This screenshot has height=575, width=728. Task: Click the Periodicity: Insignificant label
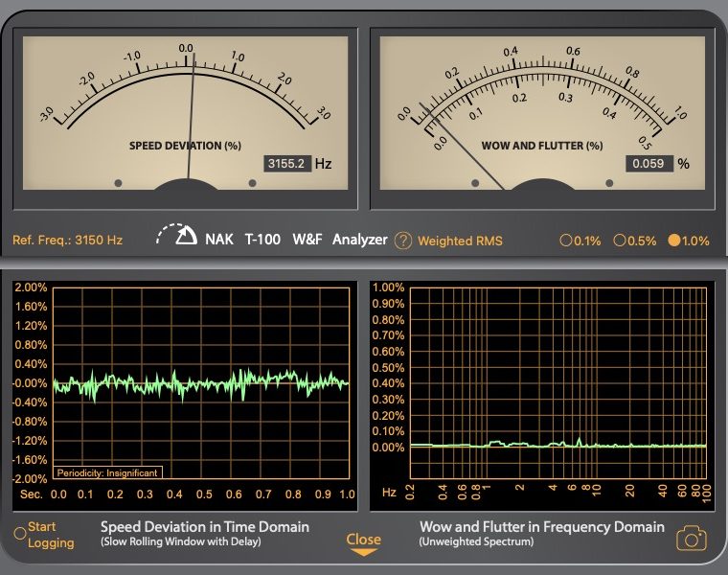pyautogui.click(x=107, y=472)
